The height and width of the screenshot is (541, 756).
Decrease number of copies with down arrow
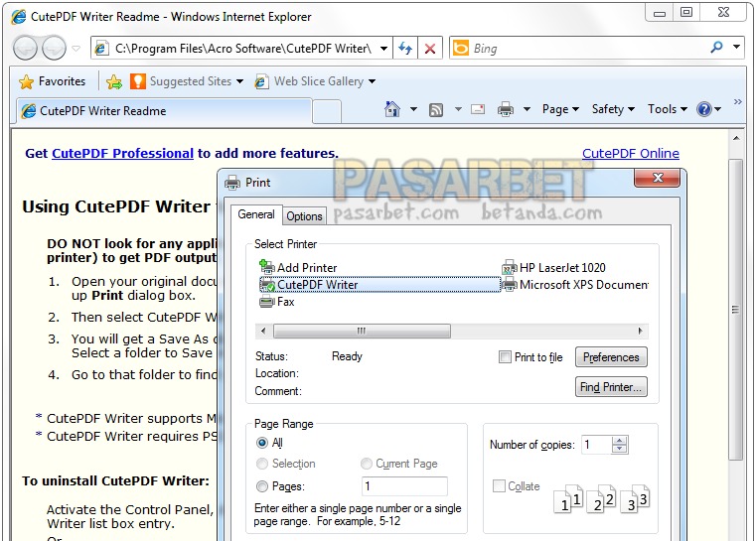click(x=620, y=449)
